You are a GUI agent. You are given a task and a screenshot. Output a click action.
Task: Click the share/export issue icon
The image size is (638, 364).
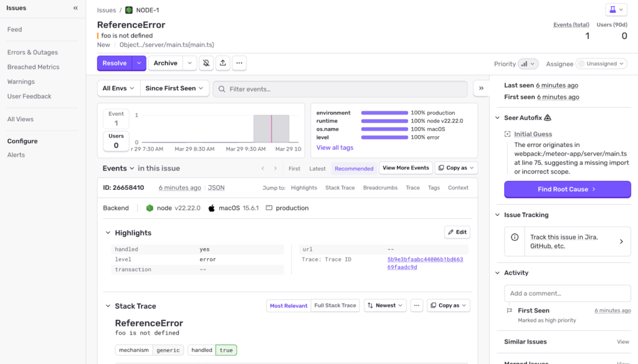pyautogui.click(x=223, y=63)
